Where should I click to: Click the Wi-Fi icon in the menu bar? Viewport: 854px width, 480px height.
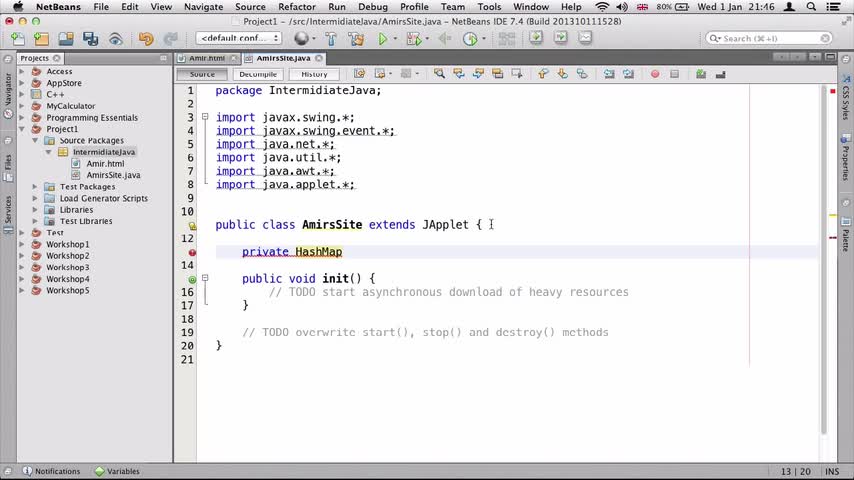click(x=602, y=7)
